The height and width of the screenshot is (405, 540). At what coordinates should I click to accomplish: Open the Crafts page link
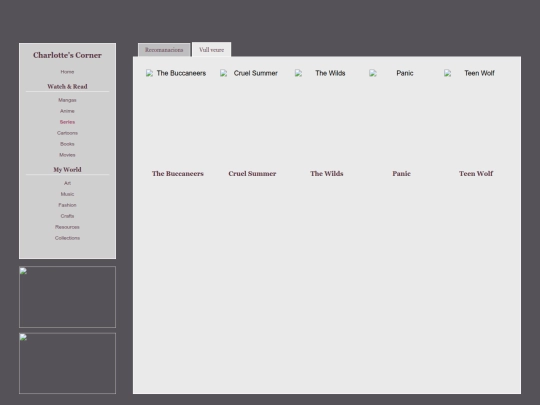67,216
